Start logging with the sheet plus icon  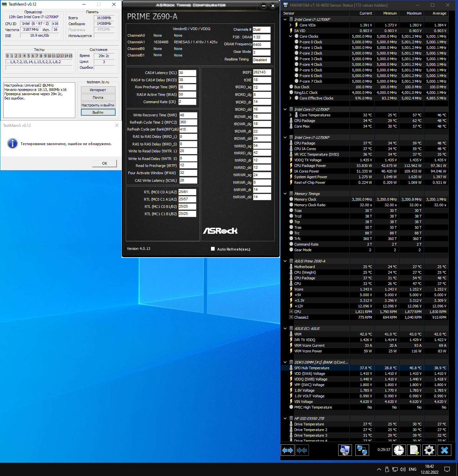(x=414, y=450)
